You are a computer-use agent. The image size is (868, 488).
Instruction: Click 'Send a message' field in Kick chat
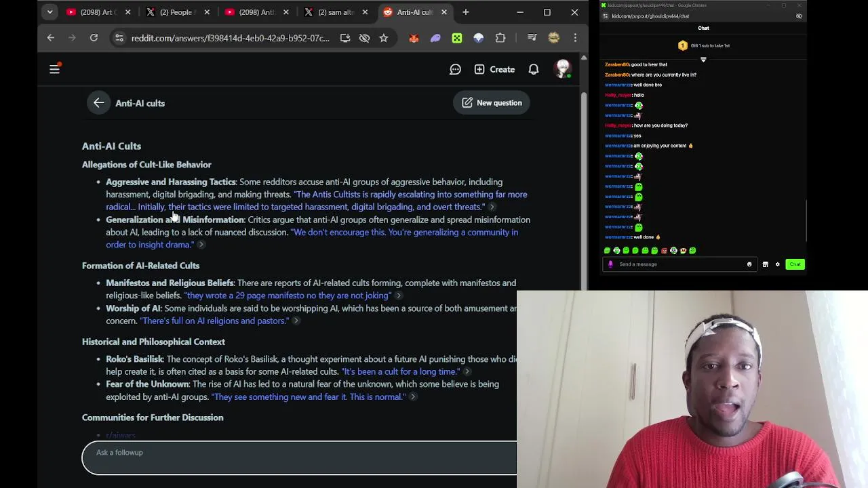679,264
